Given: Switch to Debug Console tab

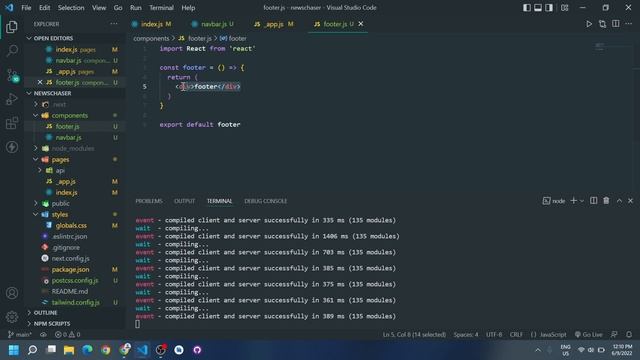Looking at the screenshot, I should [266, 201].
